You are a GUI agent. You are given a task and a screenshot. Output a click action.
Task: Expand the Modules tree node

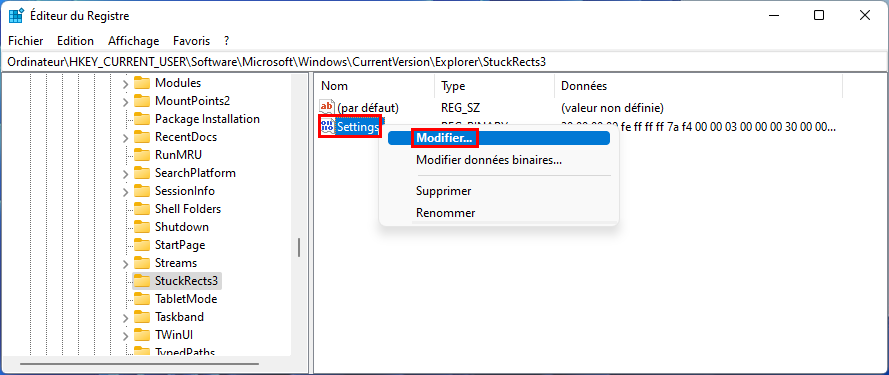[125, 83]
